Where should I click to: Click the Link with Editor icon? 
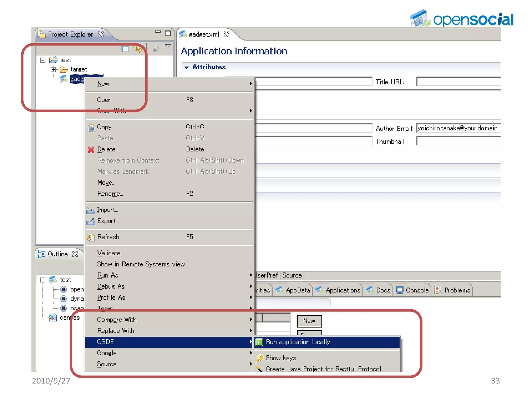click(138, 49)
